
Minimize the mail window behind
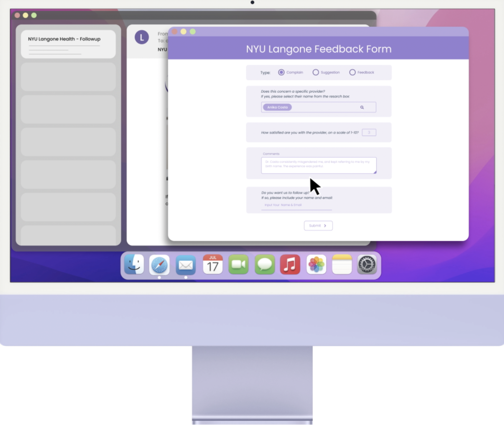(x=25, y=15)
